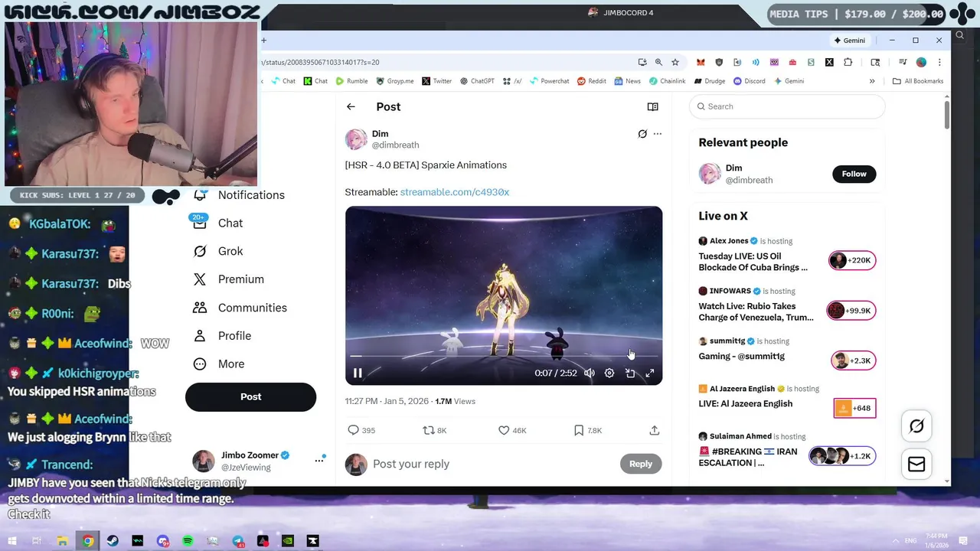The height and width of the screenshot is (551, 980).
Task: Share the post via share icon
Action: point(655,430)
